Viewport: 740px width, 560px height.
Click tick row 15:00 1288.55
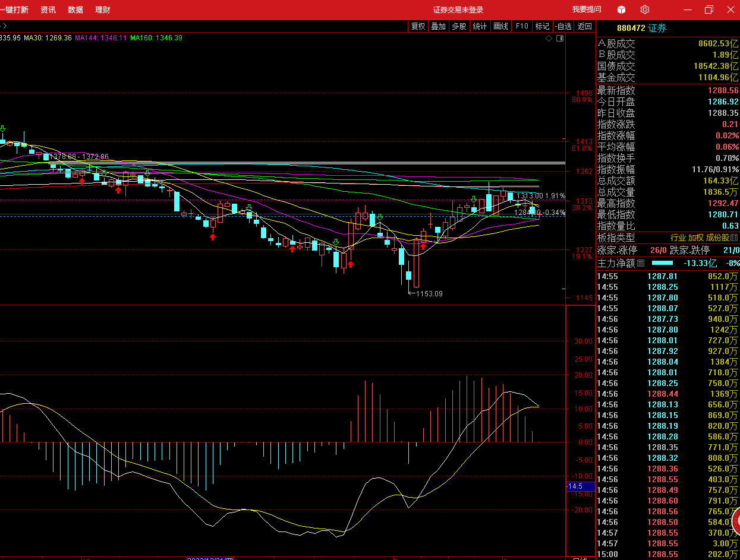tap(667, 554)
